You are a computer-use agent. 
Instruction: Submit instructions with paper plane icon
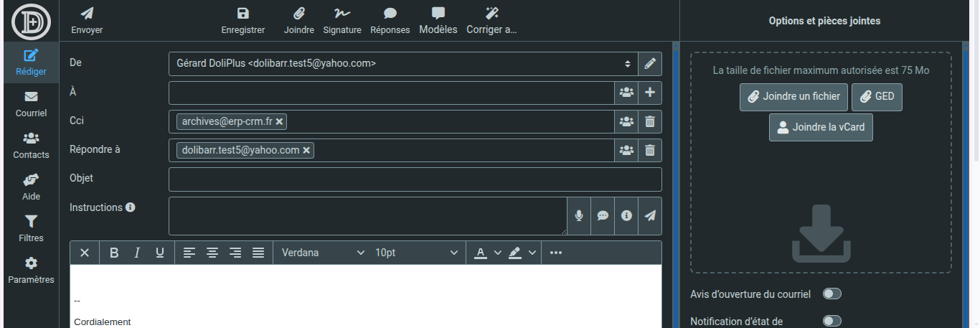point(650,215)
